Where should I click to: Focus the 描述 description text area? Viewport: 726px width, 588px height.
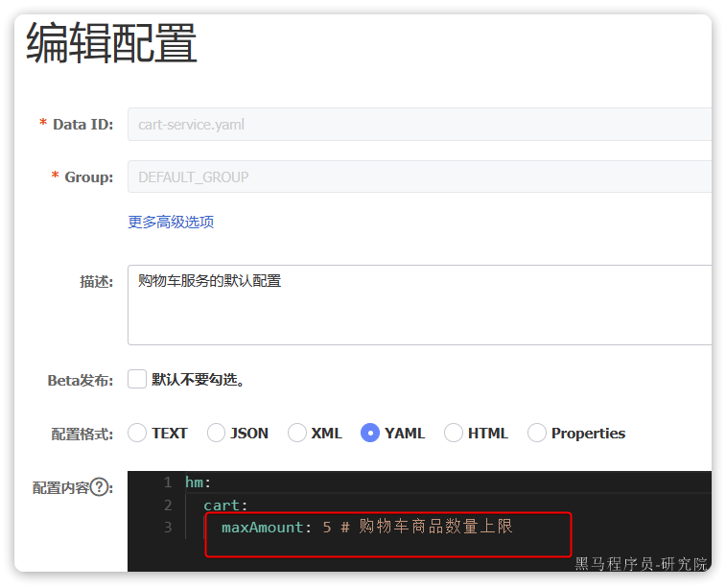coord(419,304)
